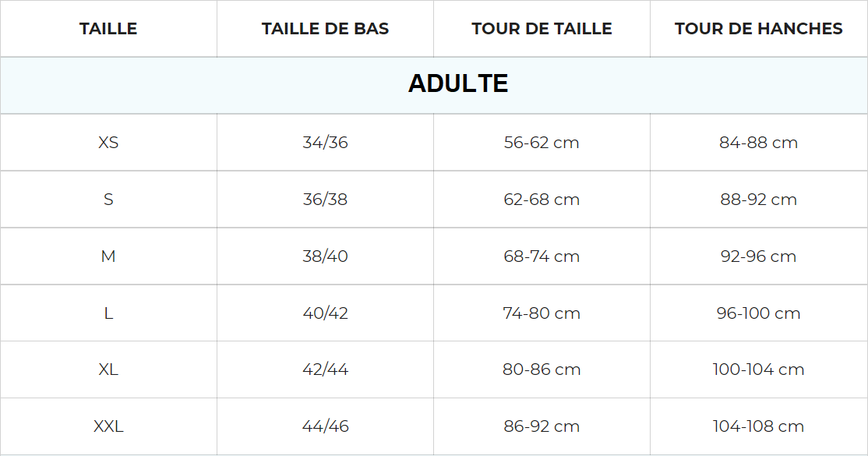Click the 44/46 bottom size cell

pos(325,426)
